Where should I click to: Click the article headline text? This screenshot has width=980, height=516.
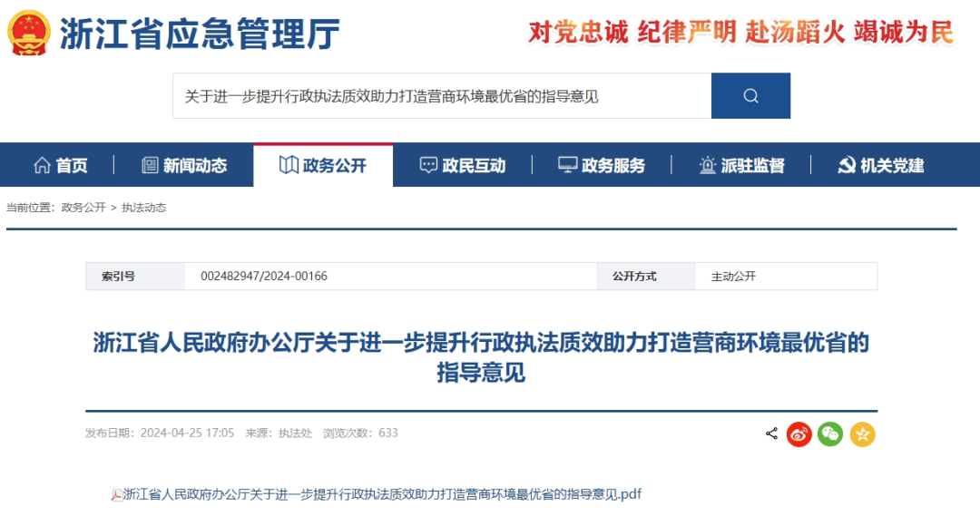coord(481,357)
